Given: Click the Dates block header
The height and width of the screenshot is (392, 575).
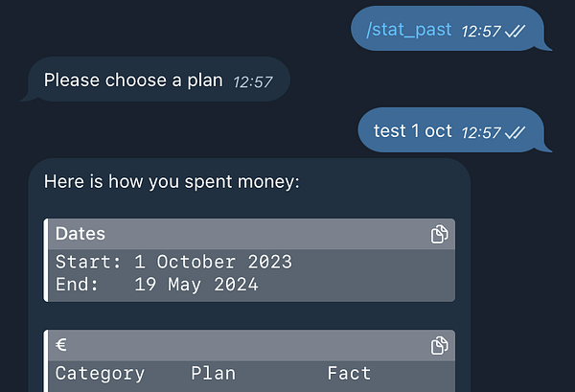Looking at the screenshot, I should point(251,234).
